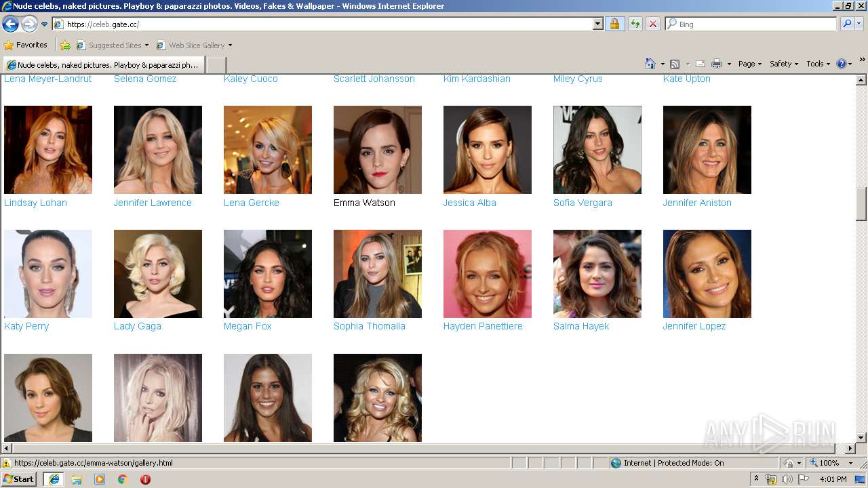Open the Favorites center button
This screenshot has height=488, width=868.
click(26, 45)
